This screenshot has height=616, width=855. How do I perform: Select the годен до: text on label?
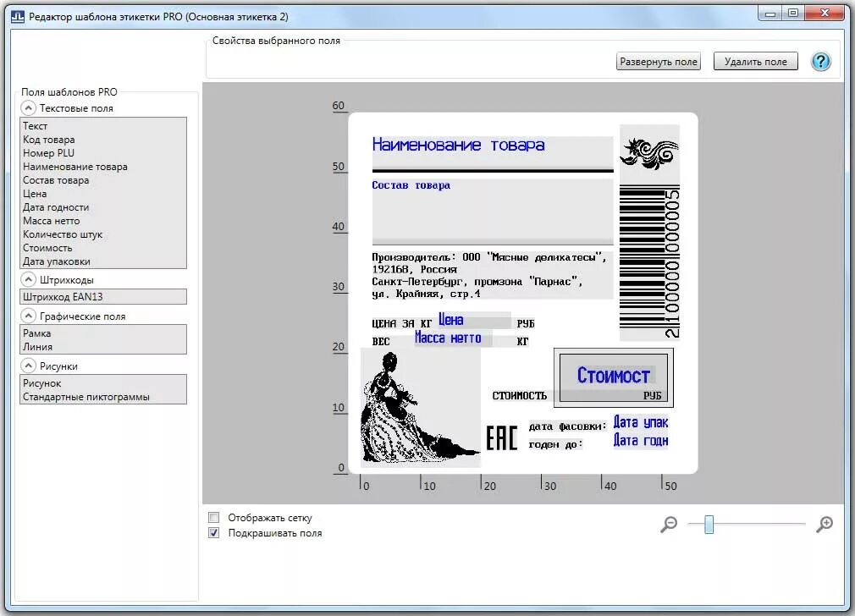555,444
